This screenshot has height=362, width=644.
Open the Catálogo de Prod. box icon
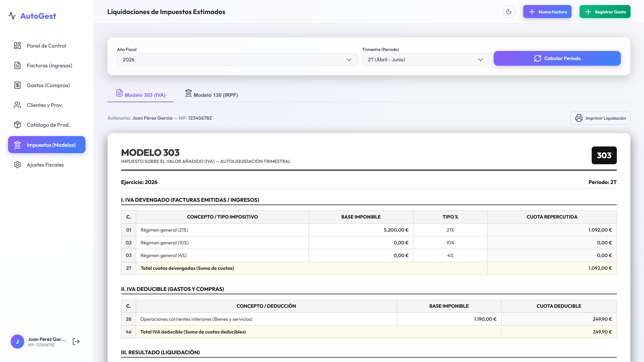tap(17, 125)
